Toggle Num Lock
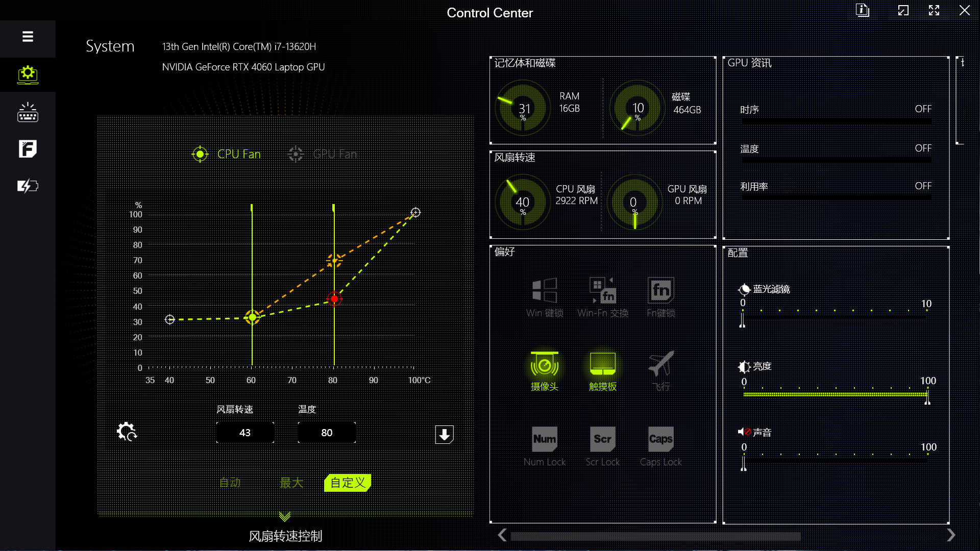 [x=545, y=447]
